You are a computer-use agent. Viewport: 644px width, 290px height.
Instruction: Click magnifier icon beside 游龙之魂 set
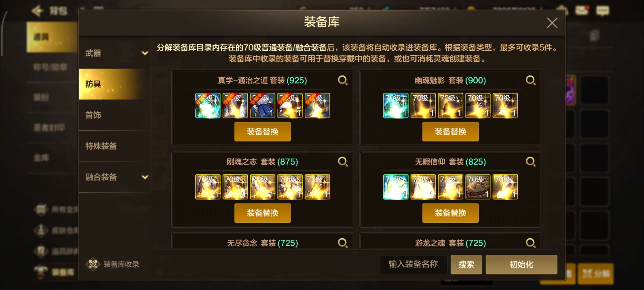coord(530,243)
